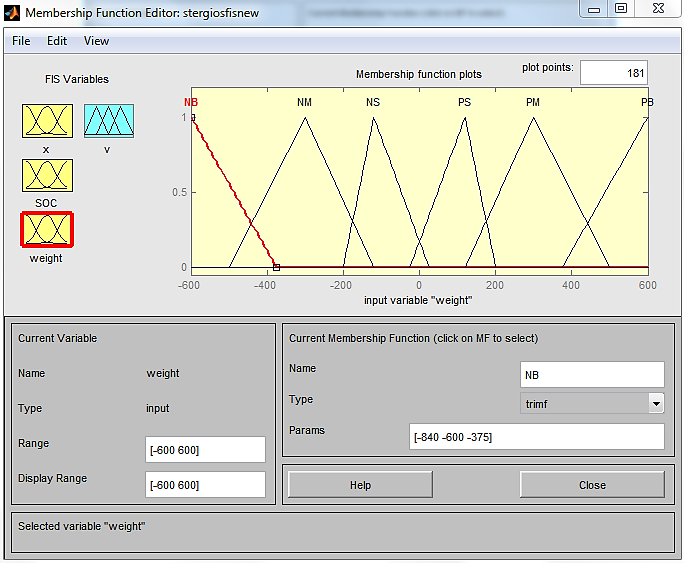Click the plot points input field

pyautogui.click(x=614, y=73)
